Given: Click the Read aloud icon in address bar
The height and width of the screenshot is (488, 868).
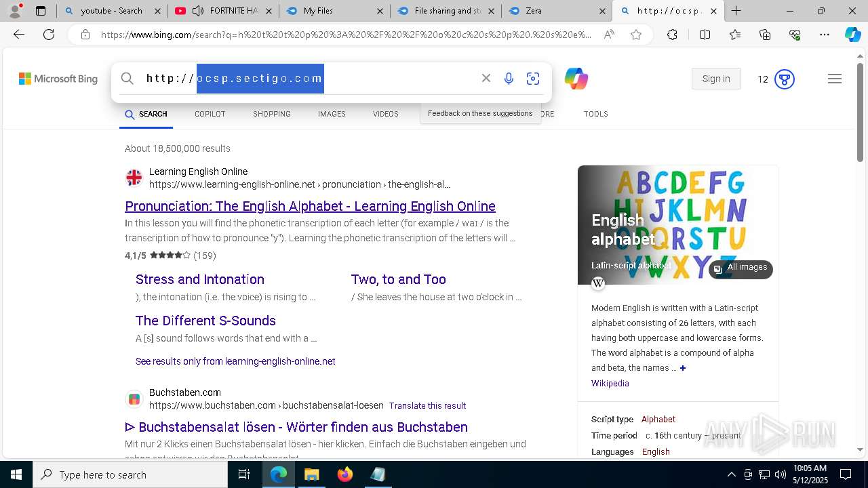Looking at the screenshot, I should (x=609, y=35).
